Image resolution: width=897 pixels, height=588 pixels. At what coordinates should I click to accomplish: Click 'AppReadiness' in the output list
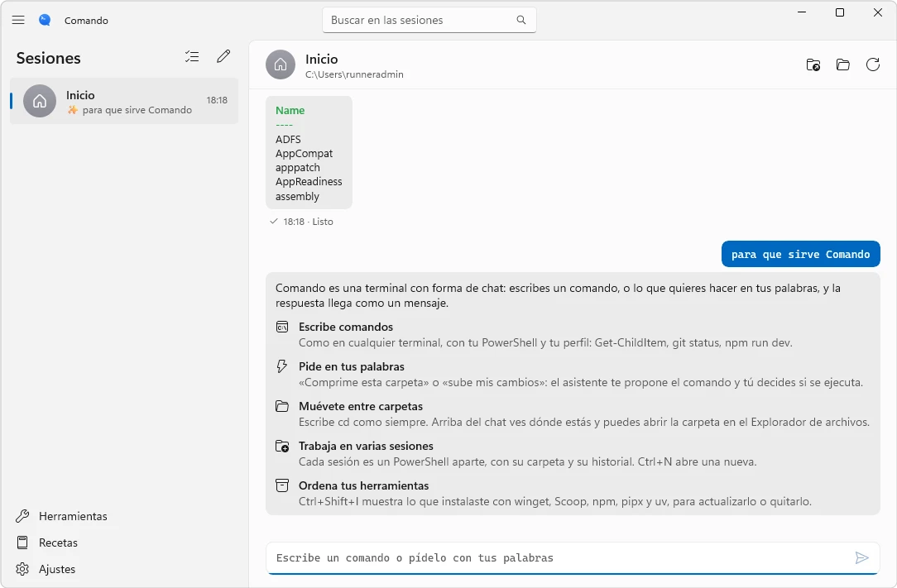309,181
